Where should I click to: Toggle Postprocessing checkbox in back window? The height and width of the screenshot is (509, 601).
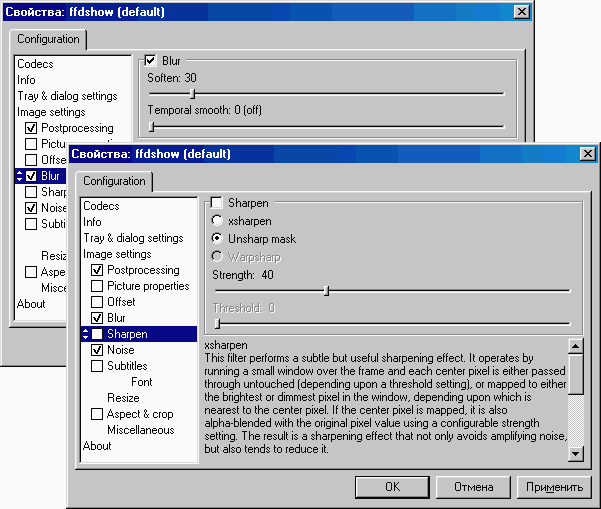(31, 128)
